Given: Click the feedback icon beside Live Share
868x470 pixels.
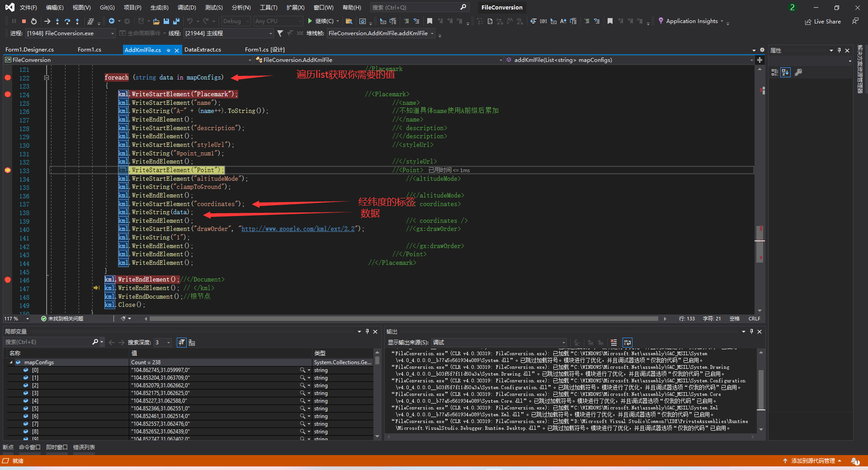Looking at the screenshot, I should pyautogui.click(x=855, y=21).
